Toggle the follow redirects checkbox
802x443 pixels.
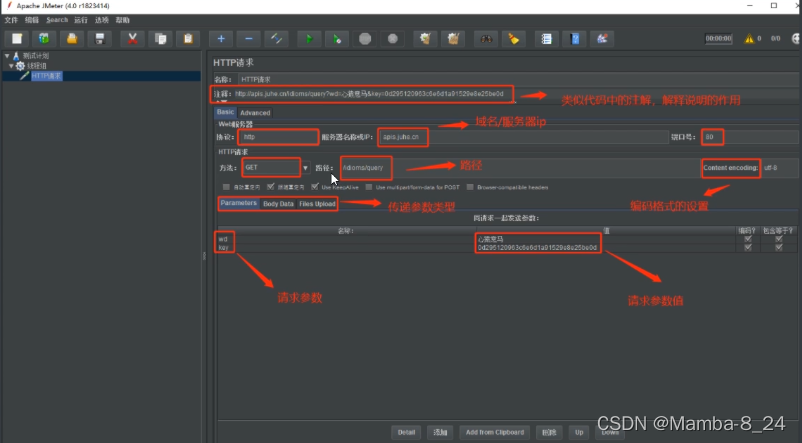(271, 187)
